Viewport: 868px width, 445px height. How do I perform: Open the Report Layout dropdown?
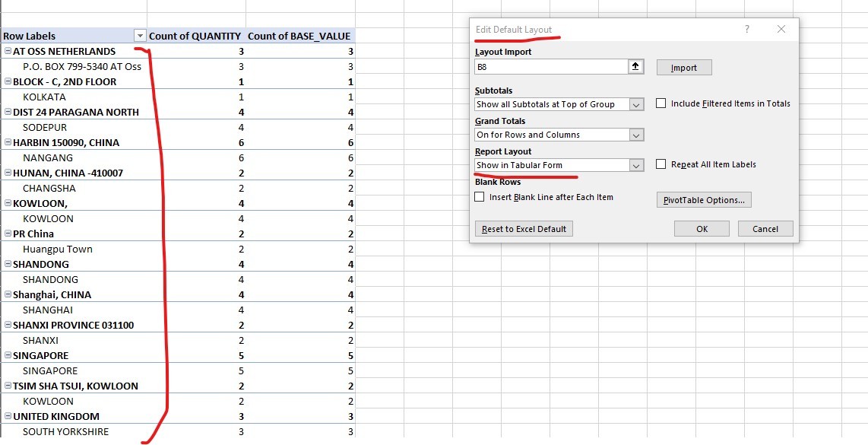(x=636, y=165)
